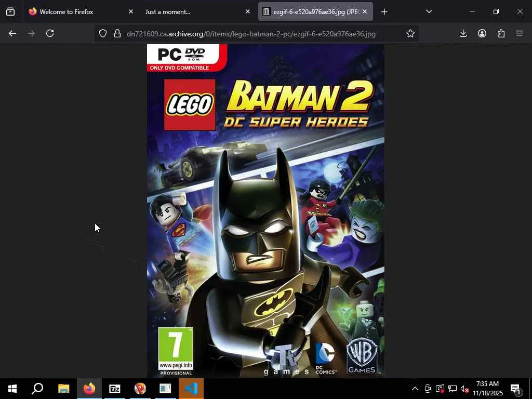Open the Windows Start menu

pyautogui.click(x=12, y=389)
